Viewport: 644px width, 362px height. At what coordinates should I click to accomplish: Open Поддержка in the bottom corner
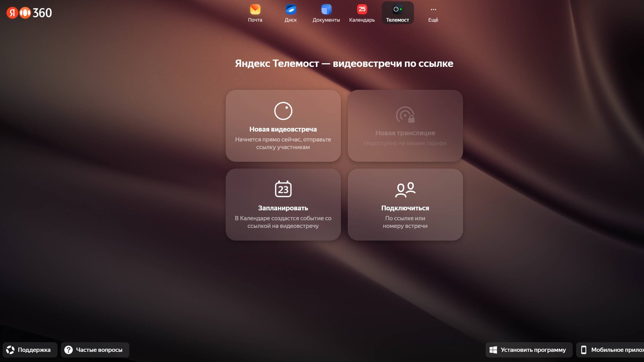click(x=30, y=350)
